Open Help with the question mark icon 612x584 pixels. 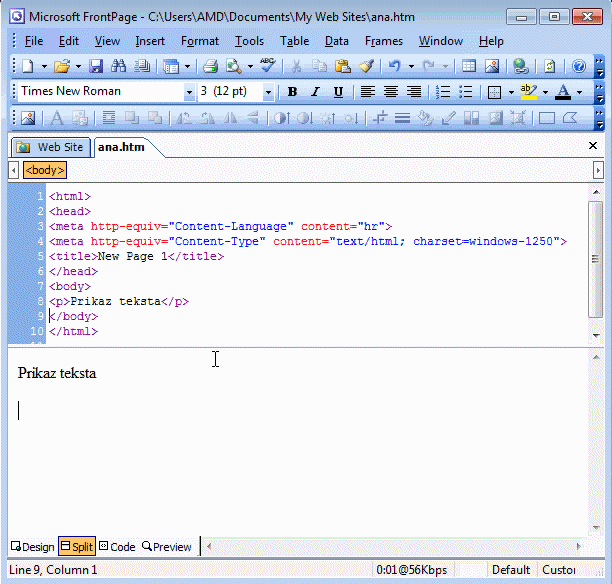click(x=578, y=66)
